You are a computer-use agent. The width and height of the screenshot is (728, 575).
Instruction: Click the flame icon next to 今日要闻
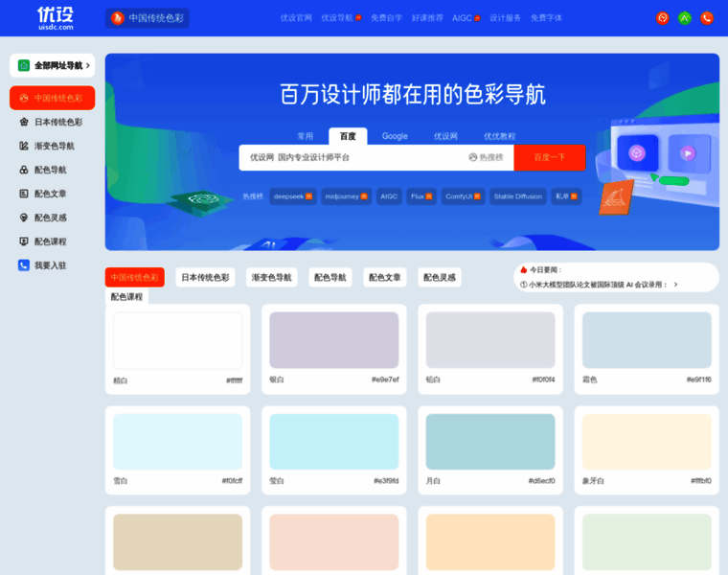(524, 270)
